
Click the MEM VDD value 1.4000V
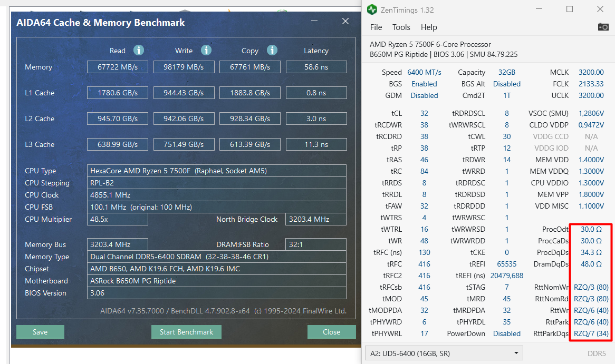click(591, 160)
